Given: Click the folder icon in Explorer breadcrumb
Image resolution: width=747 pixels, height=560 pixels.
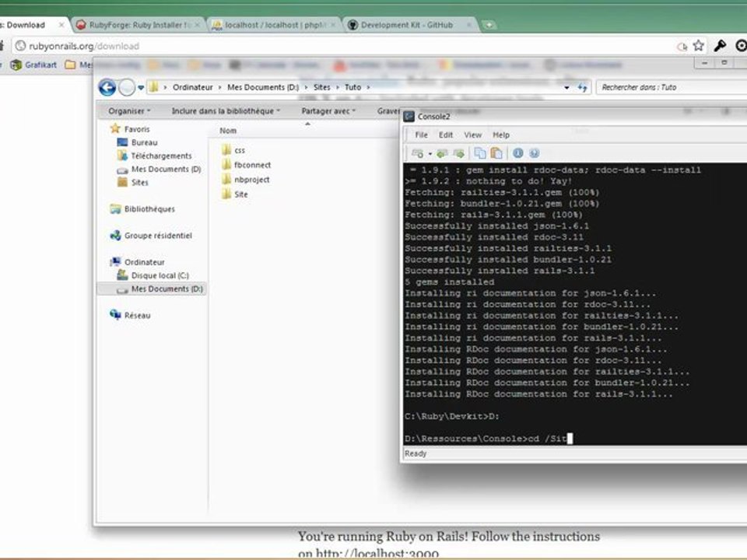Looking at the screenshot, I should click(x=154, y=87).
